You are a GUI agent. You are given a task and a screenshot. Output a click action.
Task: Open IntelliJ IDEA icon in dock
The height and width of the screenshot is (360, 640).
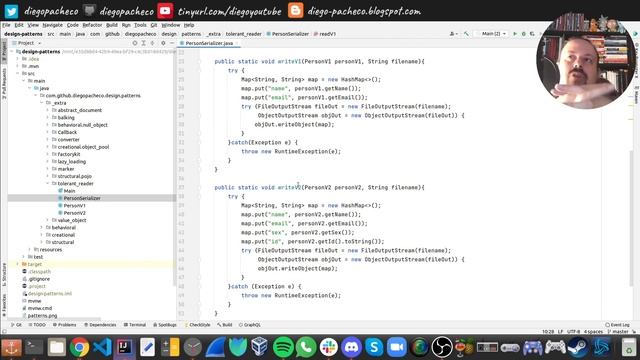tap(124, 347)
